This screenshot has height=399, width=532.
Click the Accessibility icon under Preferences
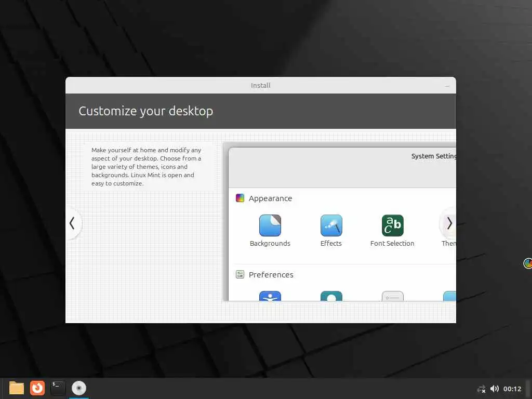coord(270,296)
